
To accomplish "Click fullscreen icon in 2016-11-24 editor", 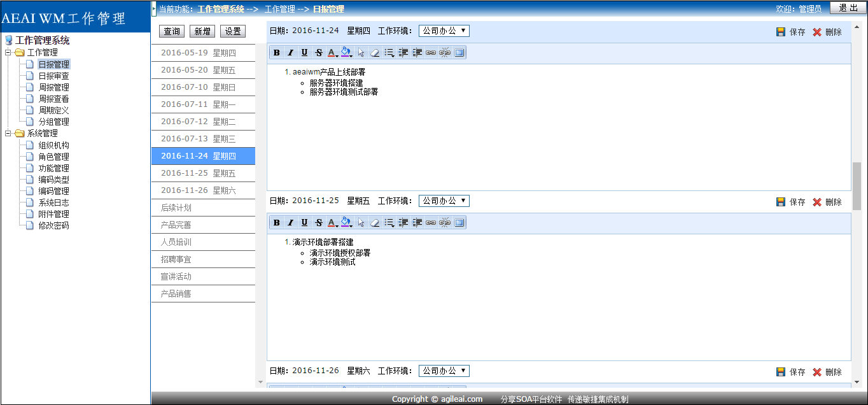I will [459, 53].
